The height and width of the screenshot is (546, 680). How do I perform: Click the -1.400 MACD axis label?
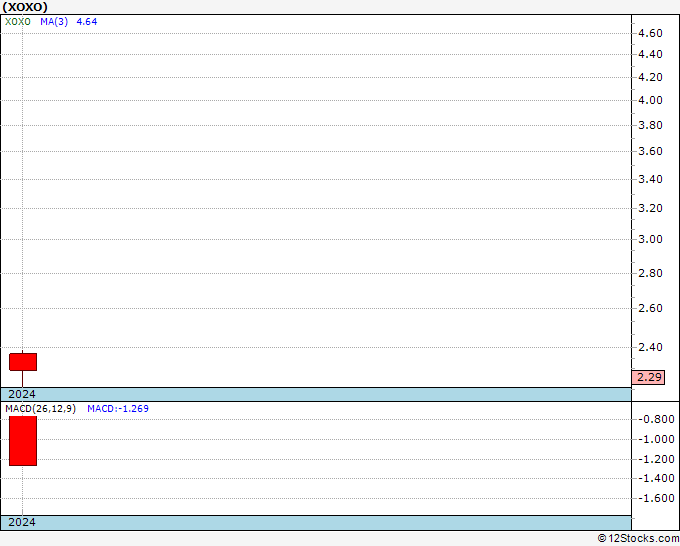[656, 478]
